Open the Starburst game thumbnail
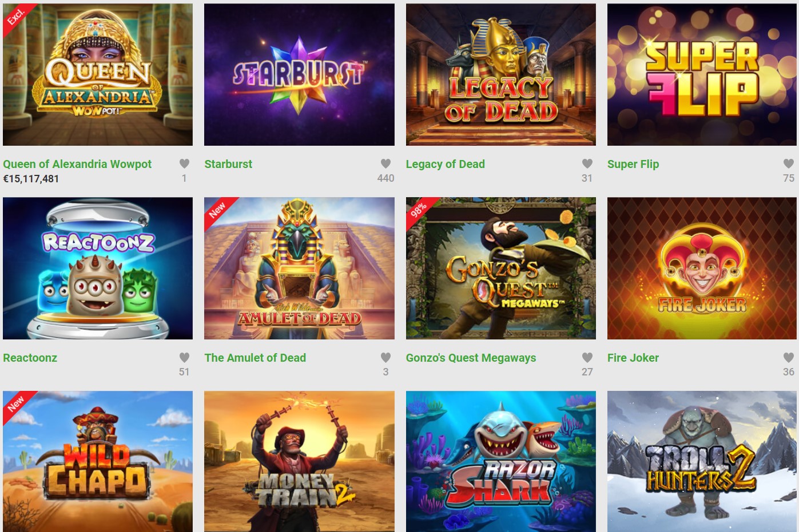Screen dimensions: 799x532 (299, 75)
